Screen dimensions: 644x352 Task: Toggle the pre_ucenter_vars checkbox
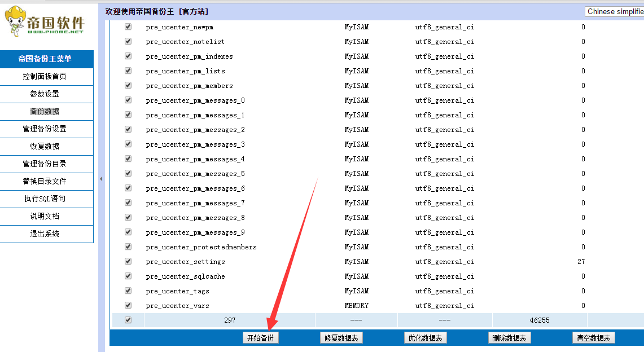click(x=128, y=306)
